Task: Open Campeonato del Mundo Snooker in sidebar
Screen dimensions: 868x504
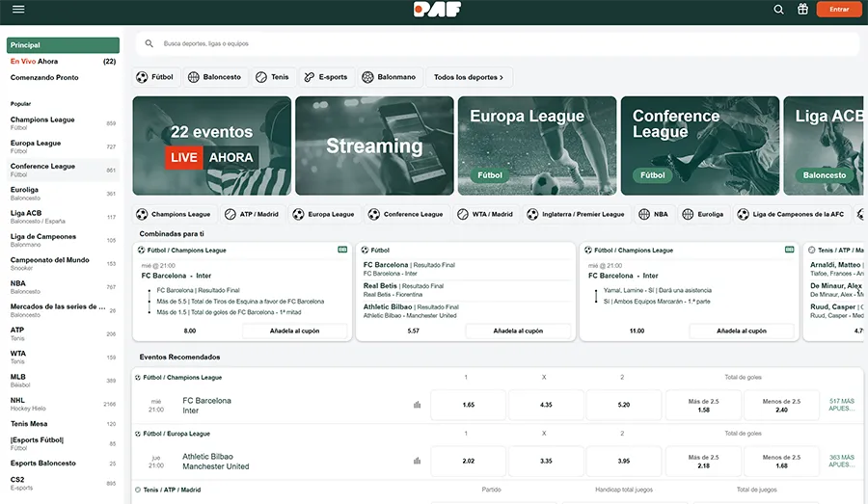Action: click(63, 263)
